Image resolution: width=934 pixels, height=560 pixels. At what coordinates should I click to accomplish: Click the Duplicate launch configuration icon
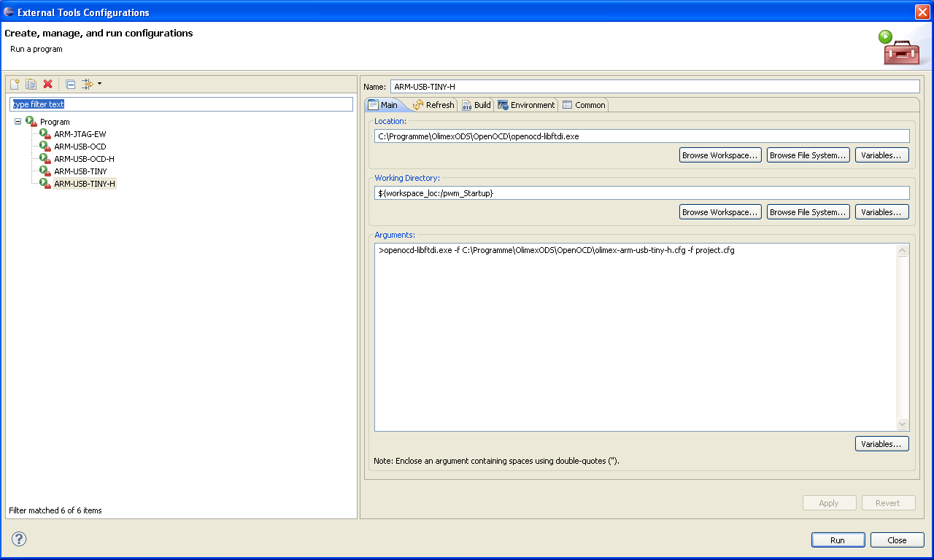click(31, 84)
